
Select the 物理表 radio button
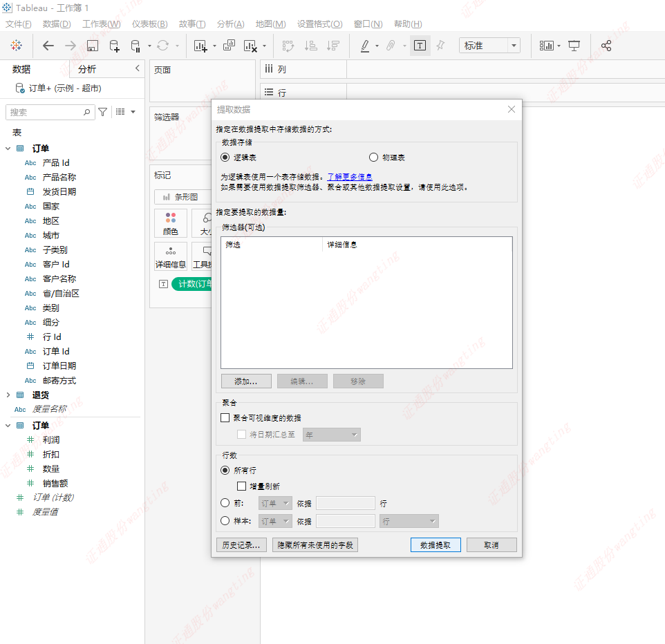(x=373, y=158)
